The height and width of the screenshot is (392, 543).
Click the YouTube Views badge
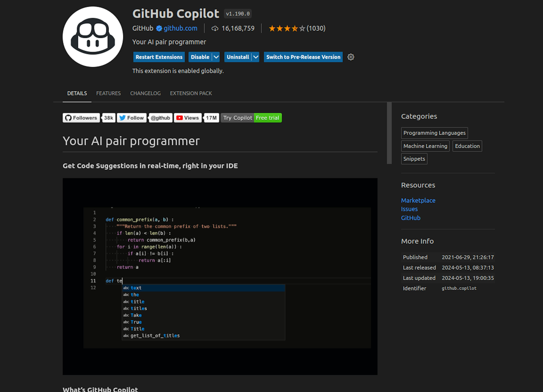[188, 118]
